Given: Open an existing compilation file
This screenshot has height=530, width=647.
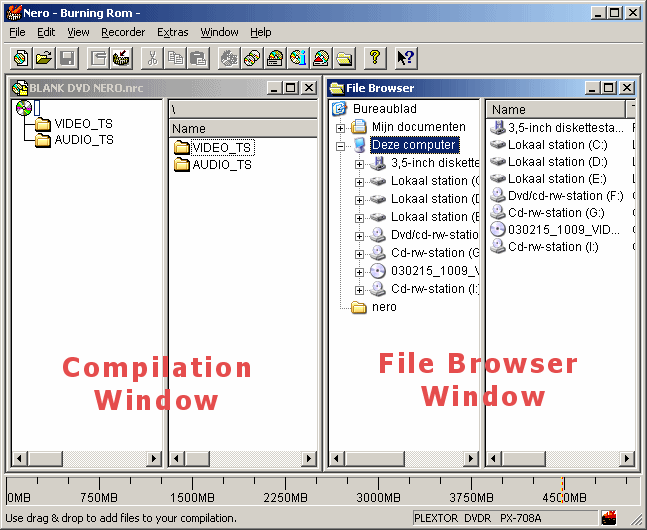Looking at the screenshot, I should click(44, 58).
